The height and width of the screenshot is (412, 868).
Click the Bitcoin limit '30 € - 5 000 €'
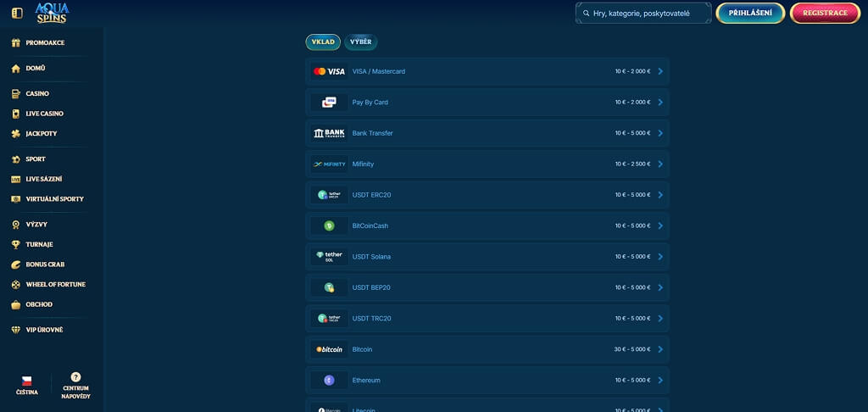pos(632,349)
